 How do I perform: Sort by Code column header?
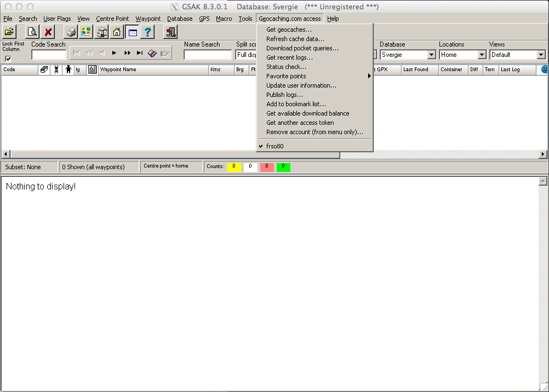tap(20, 70)
